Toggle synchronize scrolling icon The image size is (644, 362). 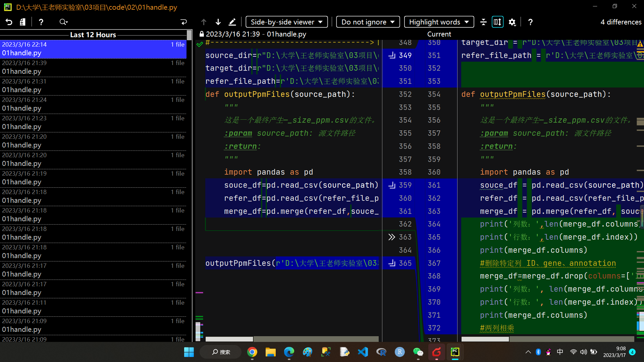click(497, 22)
